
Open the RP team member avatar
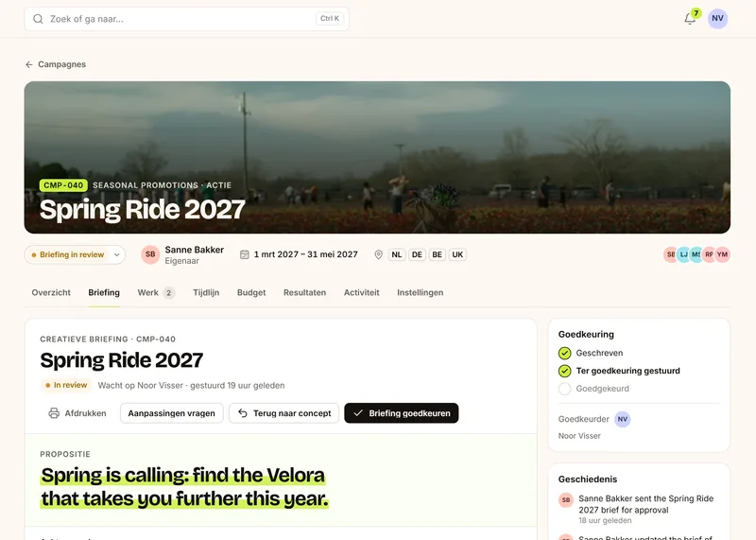tap(709, 254)
